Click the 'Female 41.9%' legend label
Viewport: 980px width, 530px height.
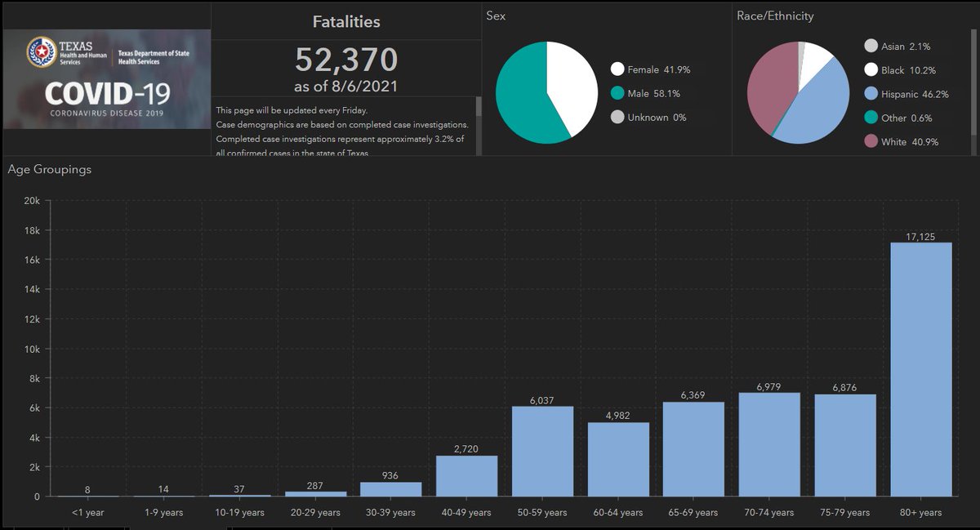pyautogui.click(x=657, y=70)
